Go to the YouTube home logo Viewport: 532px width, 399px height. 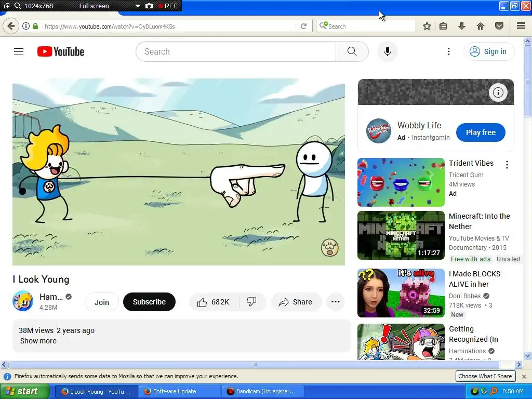pos(61,51)
